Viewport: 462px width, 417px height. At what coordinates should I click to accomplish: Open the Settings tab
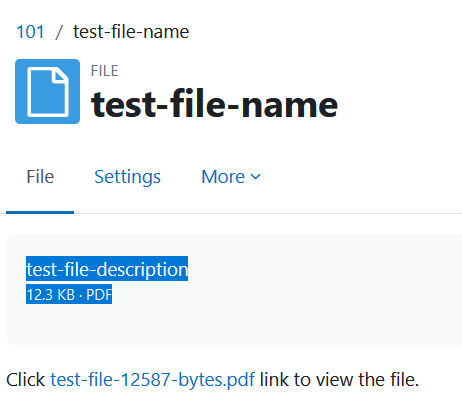(x=127, y=177)
